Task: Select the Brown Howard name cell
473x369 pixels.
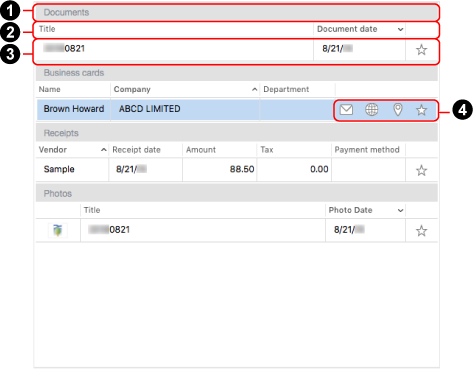Action: click(73, 109)
